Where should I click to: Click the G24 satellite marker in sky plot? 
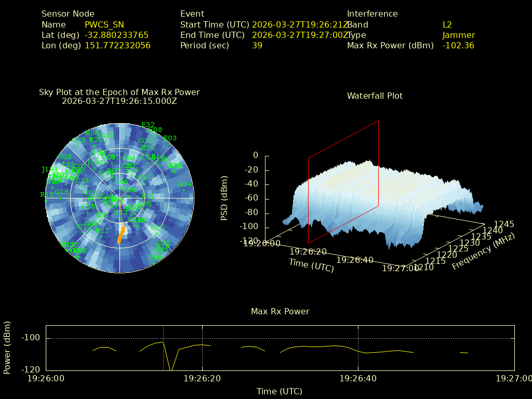click(183, 190)
